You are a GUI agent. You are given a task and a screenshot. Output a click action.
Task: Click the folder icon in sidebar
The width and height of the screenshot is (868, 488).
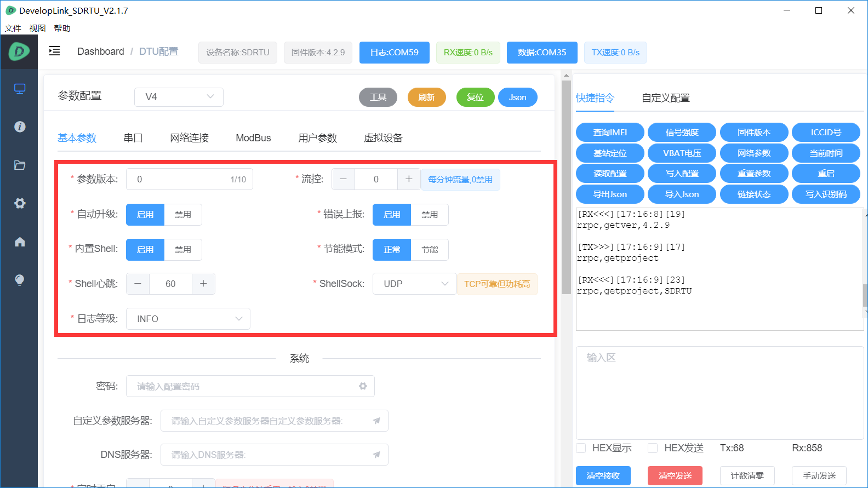tap(20, 165)
